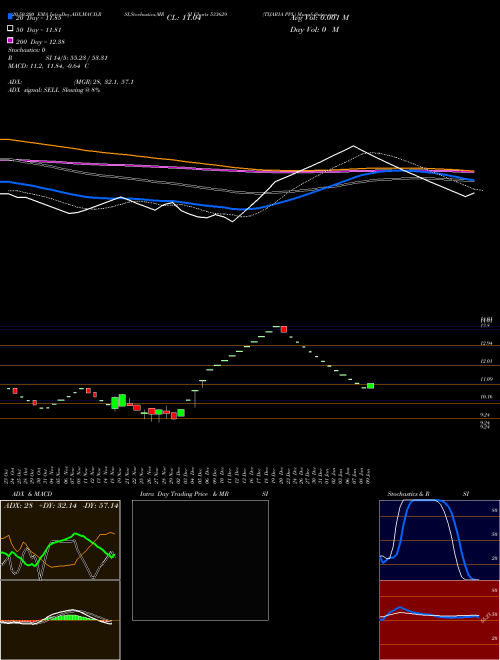Click the green MACD histogram area
This screenshot has height=660, width=500.
(x=72, y=616)
